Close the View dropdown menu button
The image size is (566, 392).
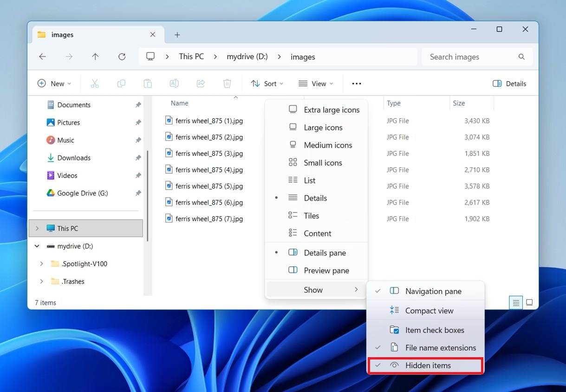pyautogui.click(x=316, y=84)
